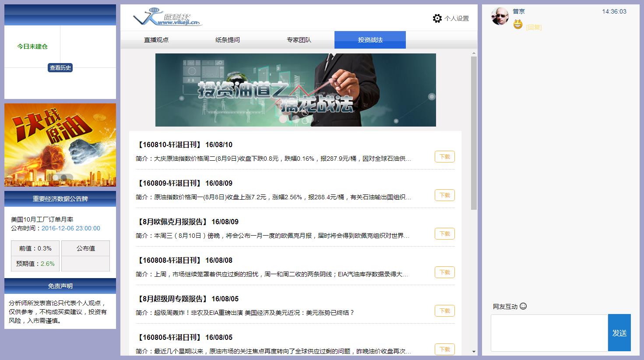The width and height of the screenshot is (644, 360).
Task: Download the 8月欧佩克月报报告
Action: point(444,234)
